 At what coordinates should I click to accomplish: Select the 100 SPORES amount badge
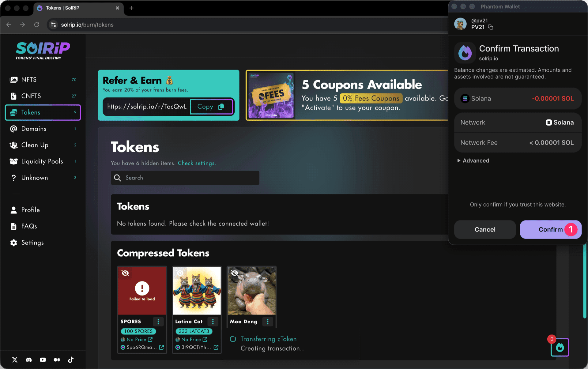coord(138,331)
